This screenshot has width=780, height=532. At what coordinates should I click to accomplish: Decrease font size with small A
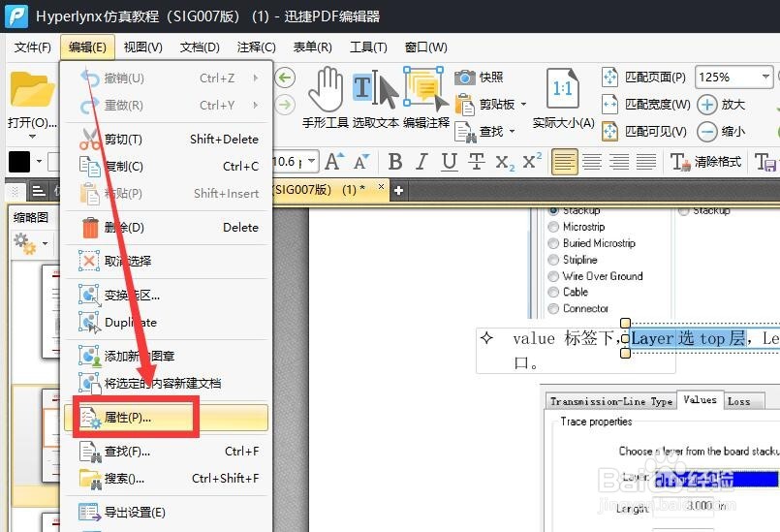pyautogui.click(x=361, y=162)
